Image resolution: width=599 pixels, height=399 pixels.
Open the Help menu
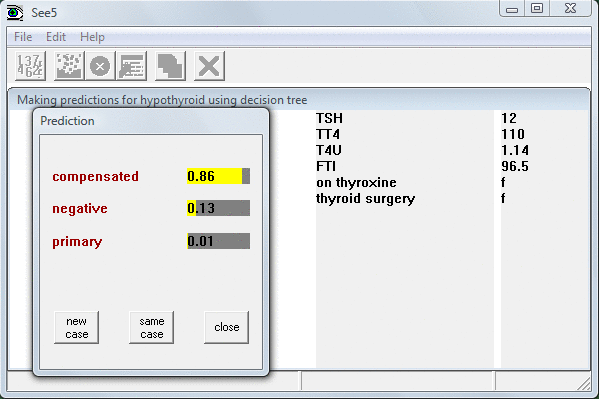click(92, 37)
